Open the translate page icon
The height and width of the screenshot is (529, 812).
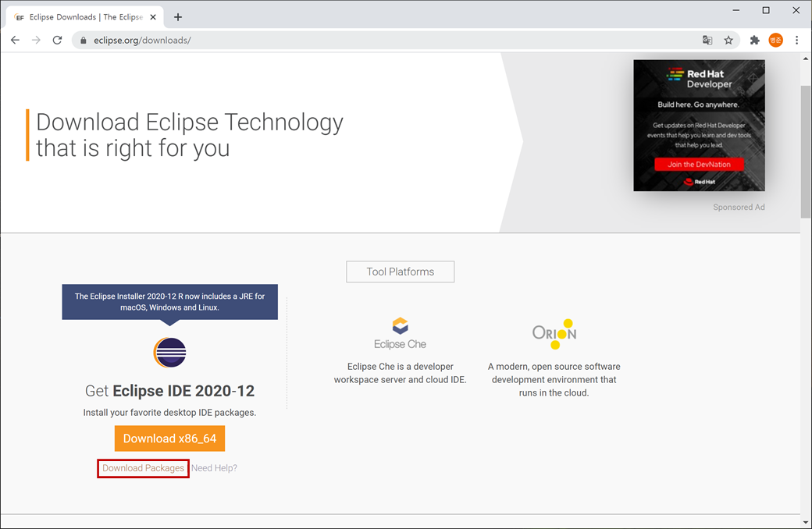[x=707, y=41]
